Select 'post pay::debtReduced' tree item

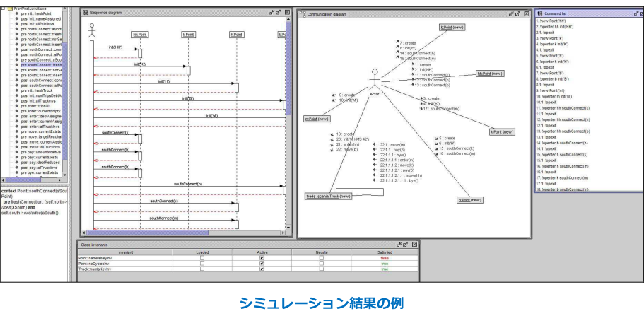[40, 163]
